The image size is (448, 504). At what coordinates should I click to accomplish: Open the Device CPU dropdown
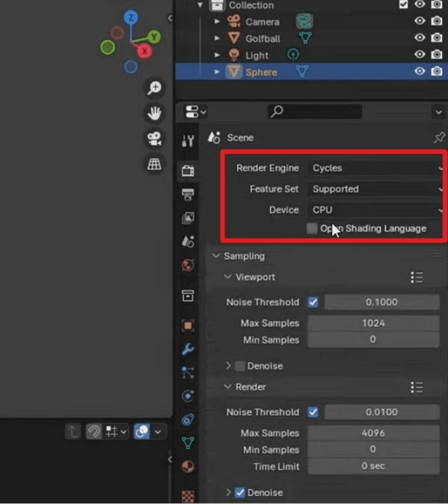point(376,210)
